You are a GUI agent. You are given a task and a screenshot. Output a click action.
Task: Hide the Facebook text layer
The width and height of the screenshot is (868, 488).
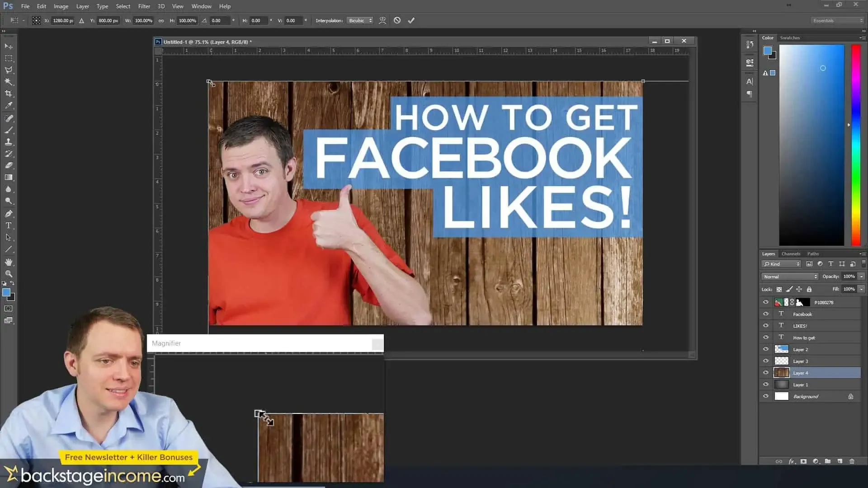(x=765, y=314)
